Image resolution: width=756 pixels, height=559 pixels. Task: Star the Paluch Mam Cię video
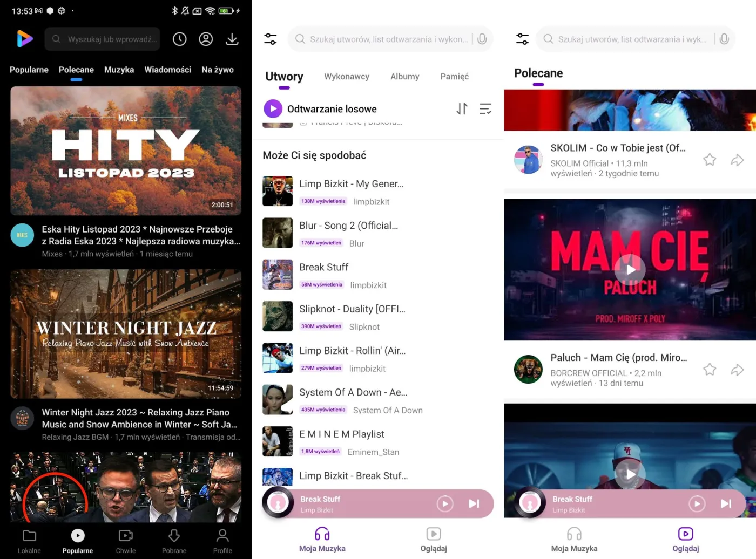710,370
